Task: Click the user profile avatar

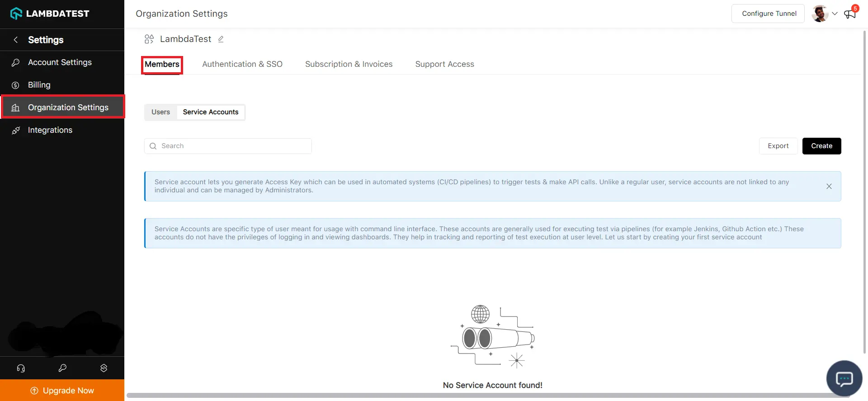Action: (x=820, y=14)
